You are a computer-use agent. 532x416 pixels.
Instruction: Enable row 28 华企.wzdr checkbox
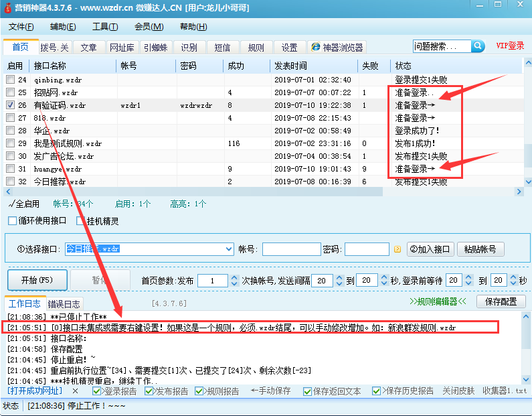pos(11,131)
